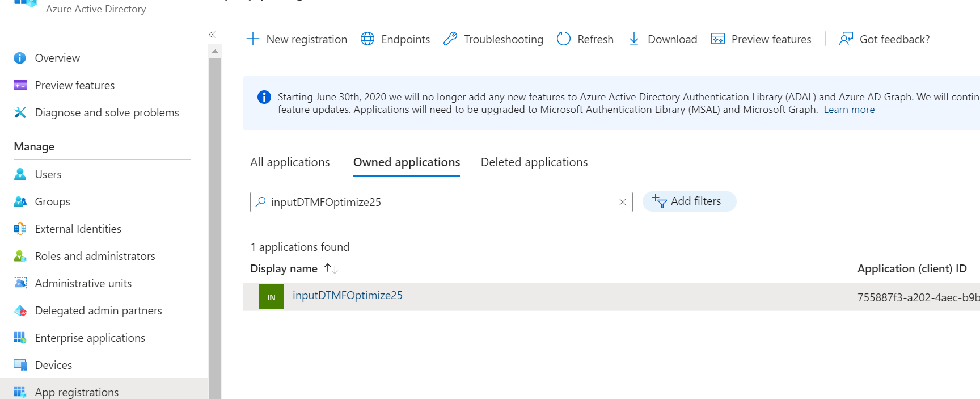This screenshot has width=980, height=399.
Task: Click the New registration plus icon
Action: click(x=253, y=39)
